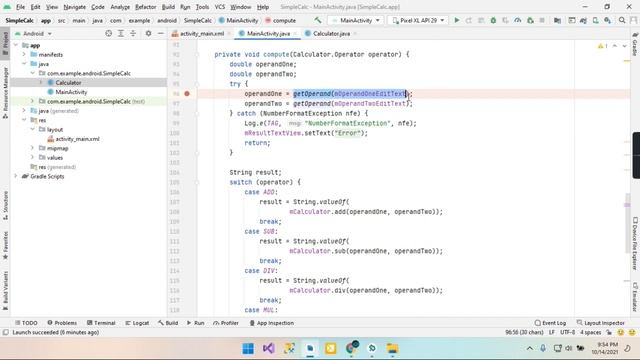The height and width of the screenshot is (360, 640).
Task: Click the Stop square icon in toolbar
Action: click(542, 20)
